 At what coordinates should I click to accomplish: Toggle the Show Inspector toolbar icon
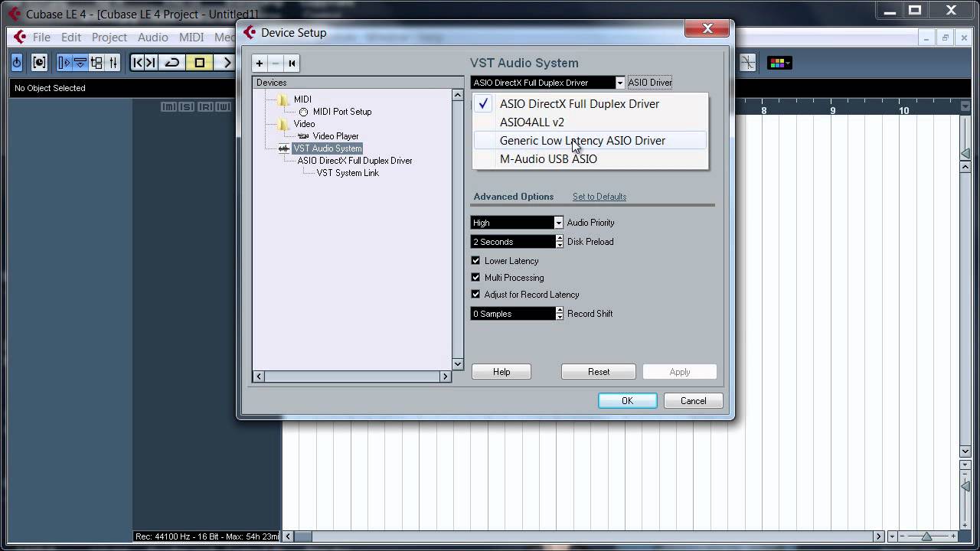tap(64, 63)
